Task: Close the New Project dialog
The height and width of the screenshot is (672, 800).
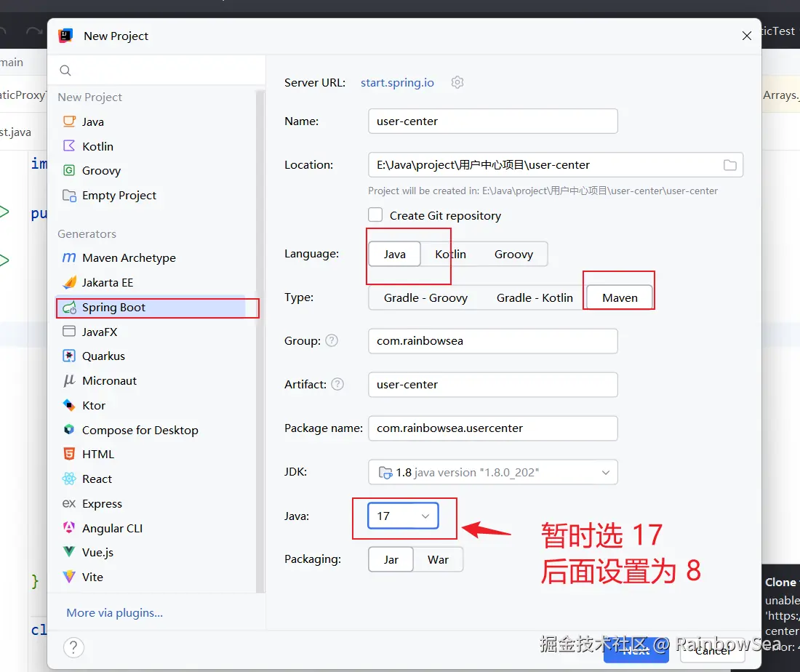Action: click(x=746, y=36)
